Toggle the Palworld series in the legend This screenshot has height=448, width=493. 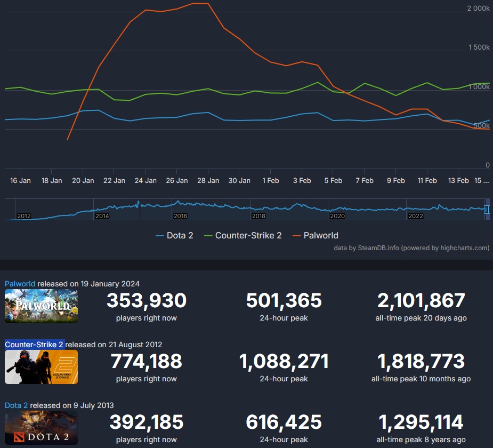pos(316,235)
